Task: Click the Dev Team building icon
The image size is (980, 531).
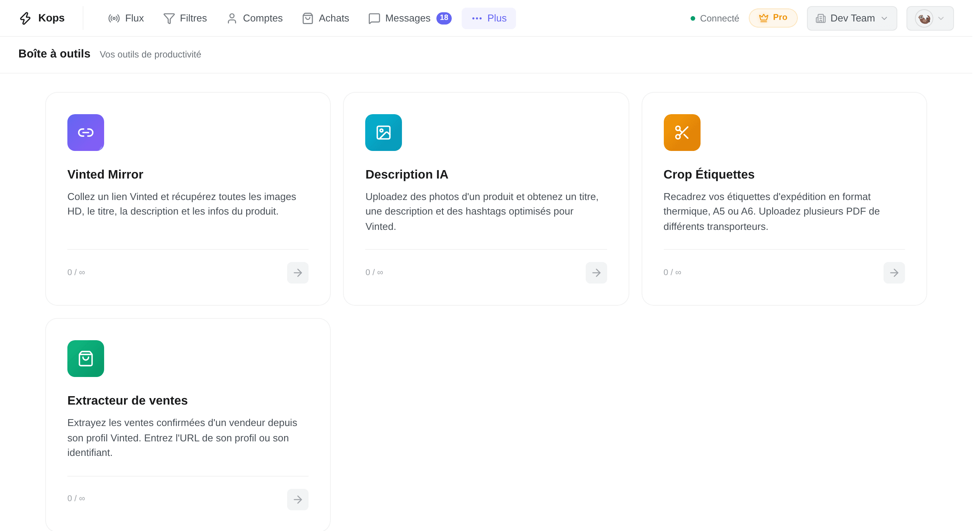Action: [821, 18]
